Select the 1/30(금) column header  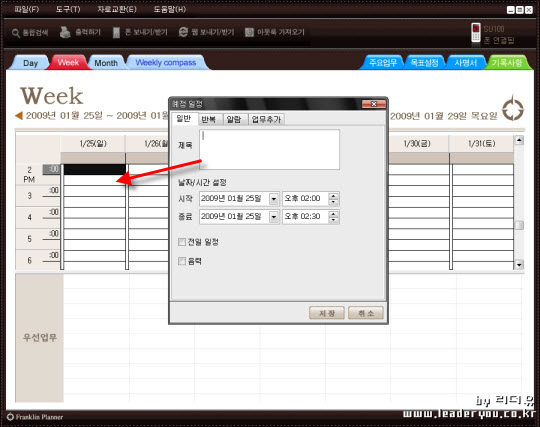click(417, 144)
